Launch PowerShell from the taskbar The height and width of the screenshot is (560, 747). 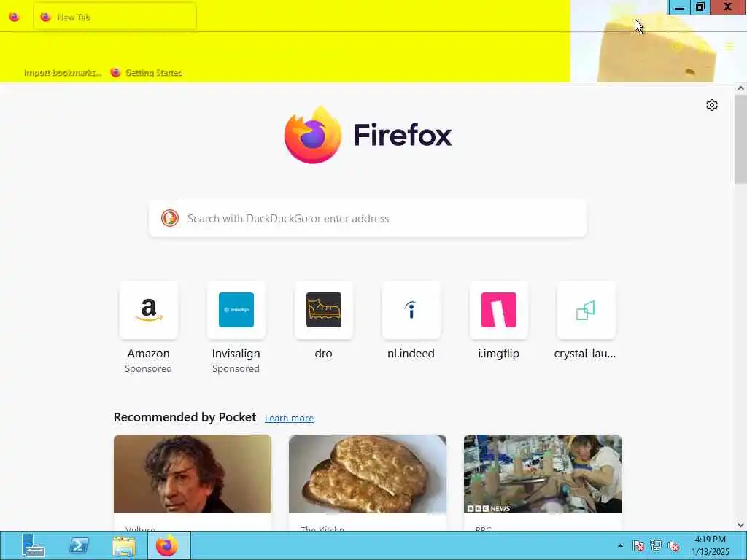click(79, 545)
